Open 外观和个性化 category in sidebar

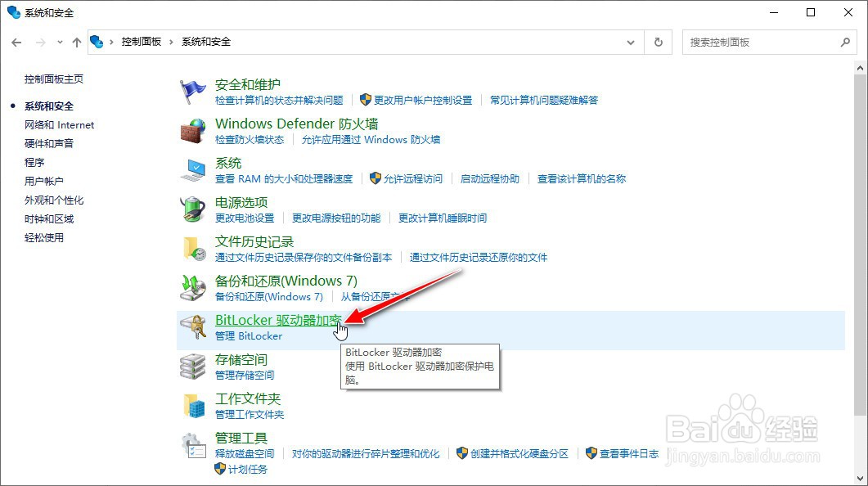54,200
